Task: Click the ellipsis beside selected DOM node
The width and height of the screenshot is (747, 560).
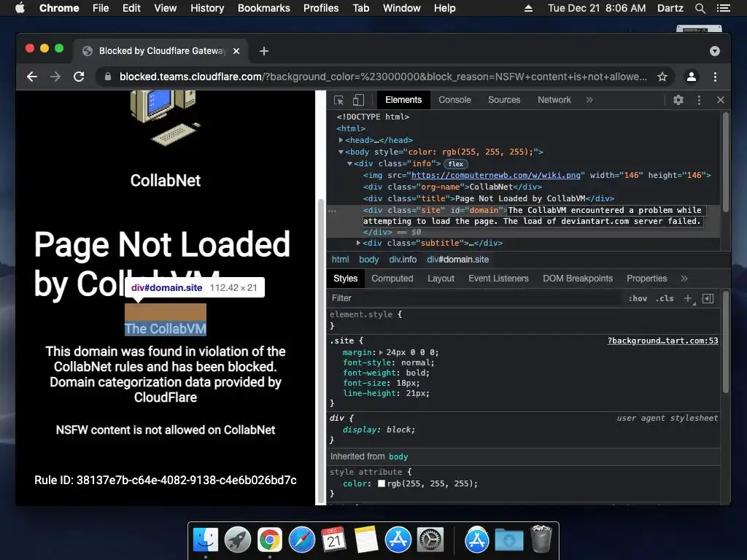Action: point(333,211)
